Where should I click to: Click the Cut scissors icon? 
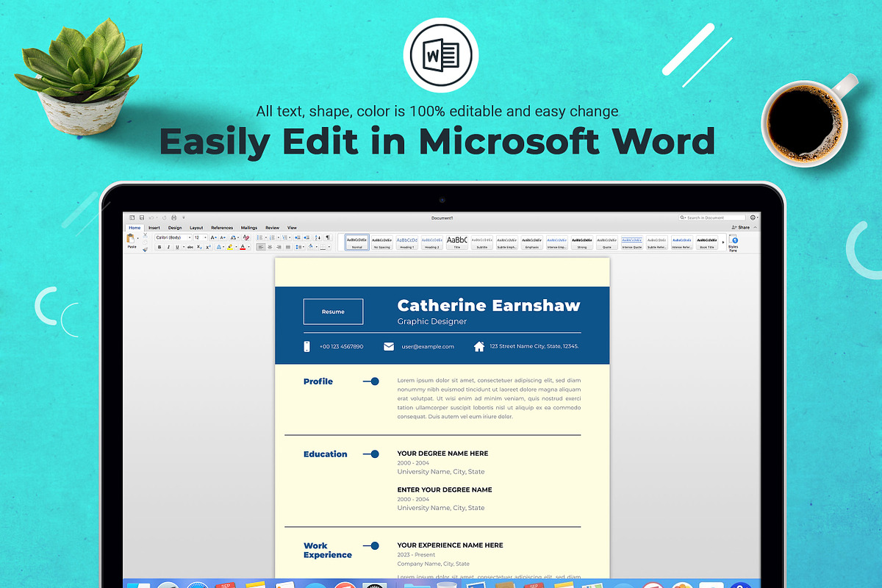[x=145, y=235]
